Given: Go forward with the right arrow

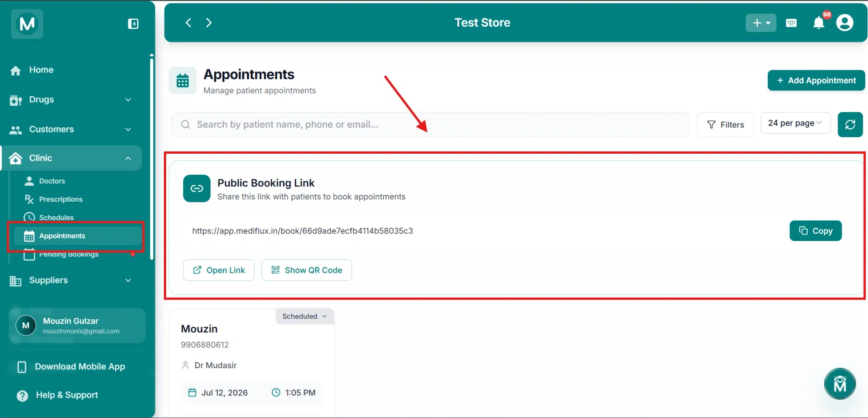Looking at the screenshot, I should tap(209, 23).
